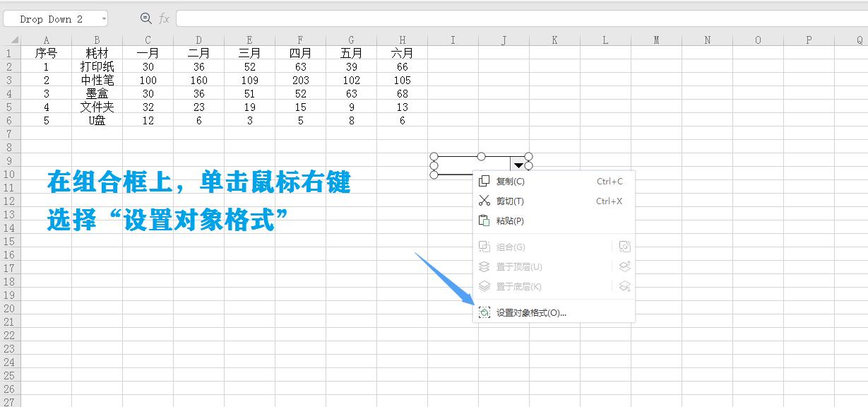
Task: Click the clipboard Paste icon
Action: pos(485,220)
